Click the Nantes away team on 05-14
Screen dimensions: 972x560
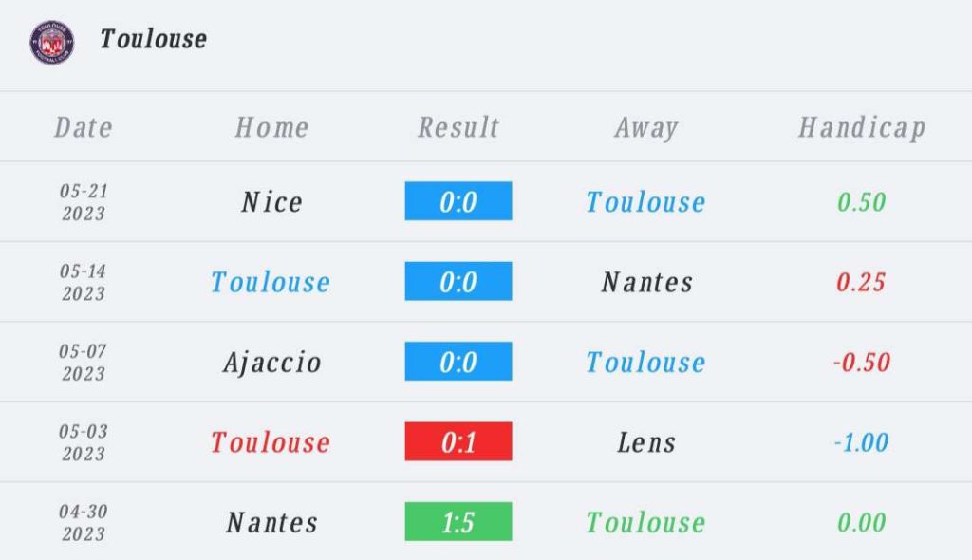(x=646, y=282)
